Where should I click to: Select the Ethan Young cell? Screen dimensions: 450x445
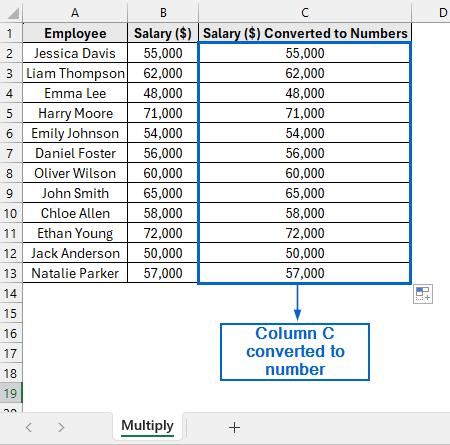click(x=75, y=233)
